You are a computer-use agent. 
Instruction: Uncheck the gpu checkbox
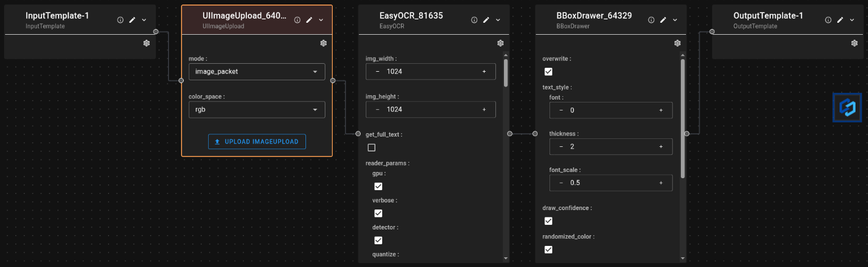[378, 186]
